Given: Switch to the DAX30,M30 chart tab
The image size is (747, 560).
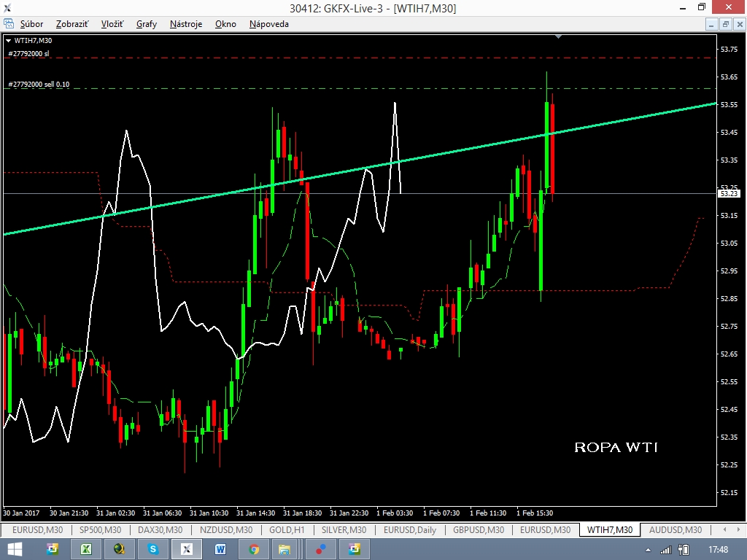Looking at the screenshot, I should coord(160,529).
